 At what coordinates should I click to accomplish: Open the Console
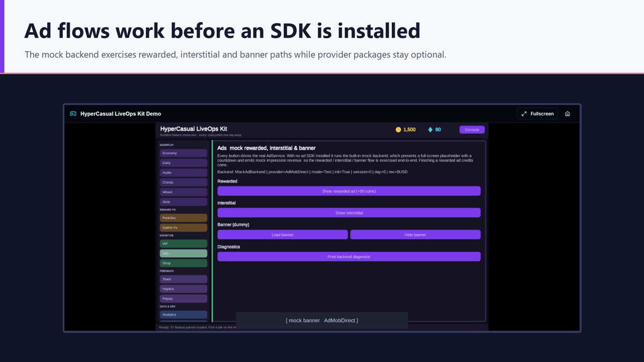tap(472, 130)
